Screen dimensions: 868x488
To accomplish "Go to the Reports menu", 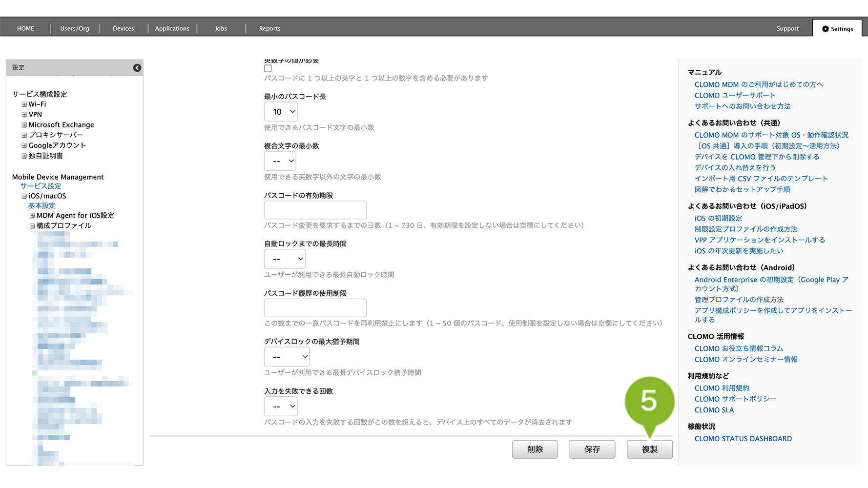I will pyautogui.click(x=269, y=29).
